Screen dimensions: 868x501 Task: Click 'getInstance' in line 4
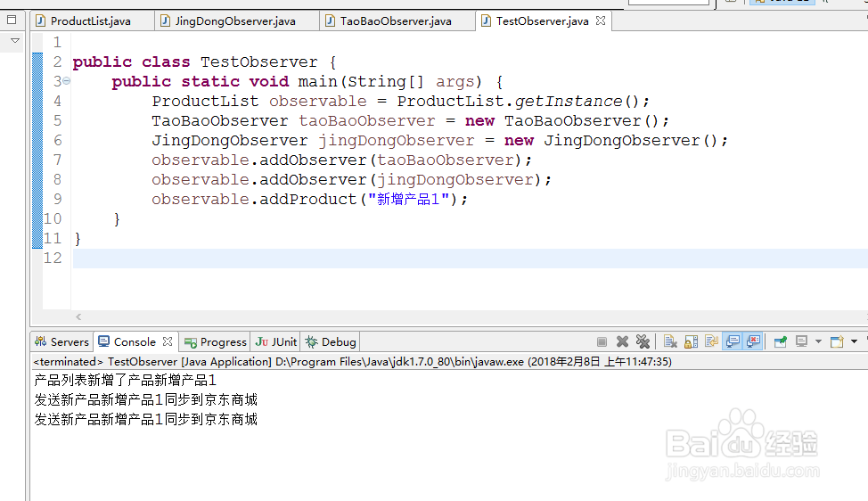tap(569, 102)
